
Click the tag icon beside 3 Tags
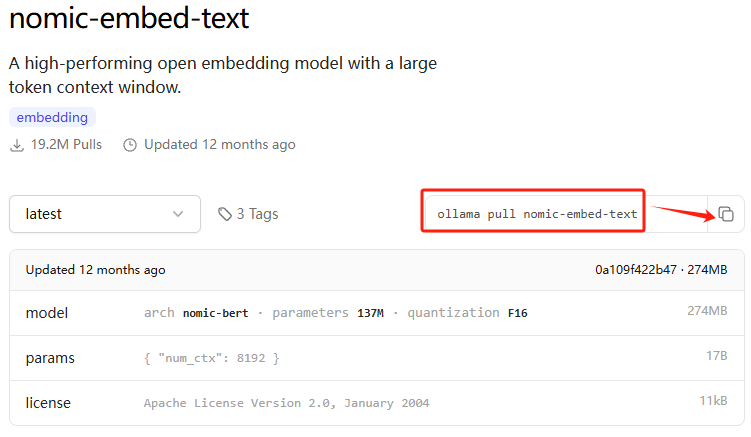(x=224, y=214)
